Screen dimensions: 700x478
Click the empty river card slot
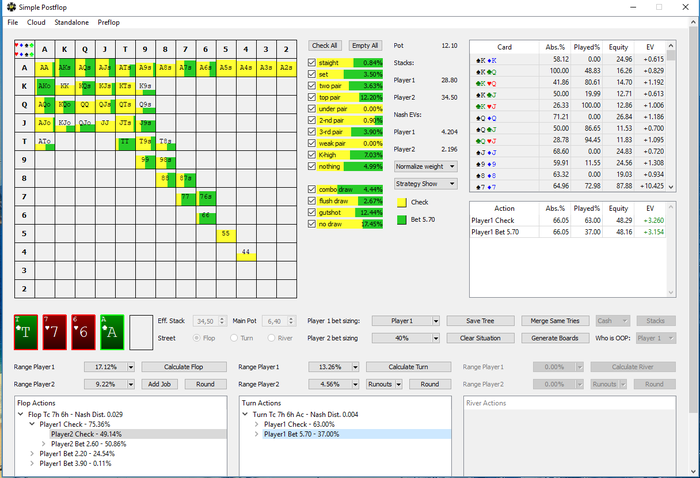tap(141, 331)
